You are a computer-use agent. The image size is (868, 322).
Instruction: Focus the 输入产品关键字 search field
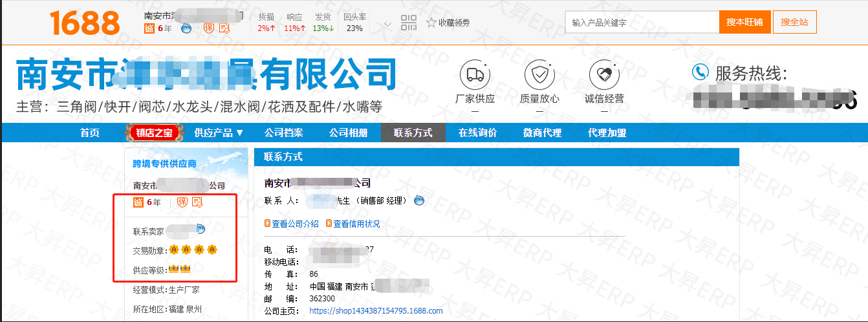click(x=642, y=23)
